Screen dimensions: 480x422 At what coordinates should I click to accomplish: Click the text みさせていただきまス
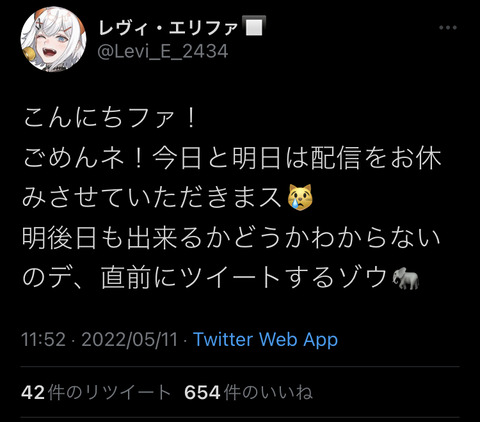(153, 198)
